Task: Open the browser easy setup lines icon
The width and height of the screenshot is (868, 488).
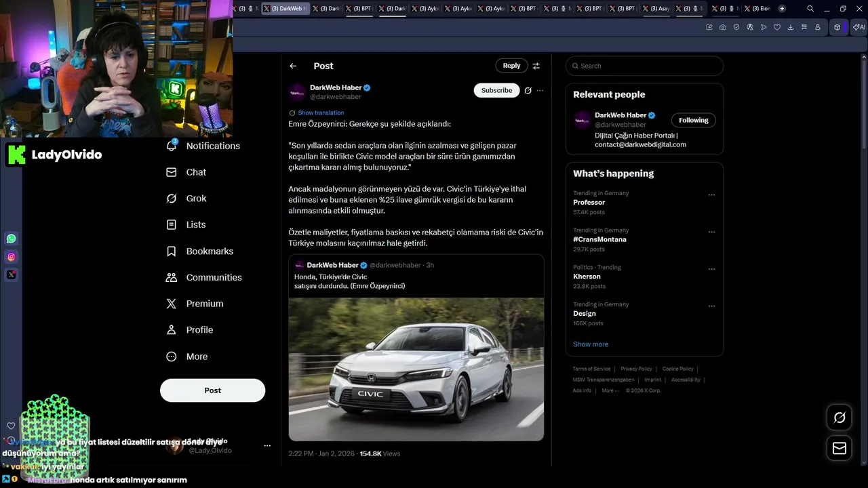Action: coord(804,27)
